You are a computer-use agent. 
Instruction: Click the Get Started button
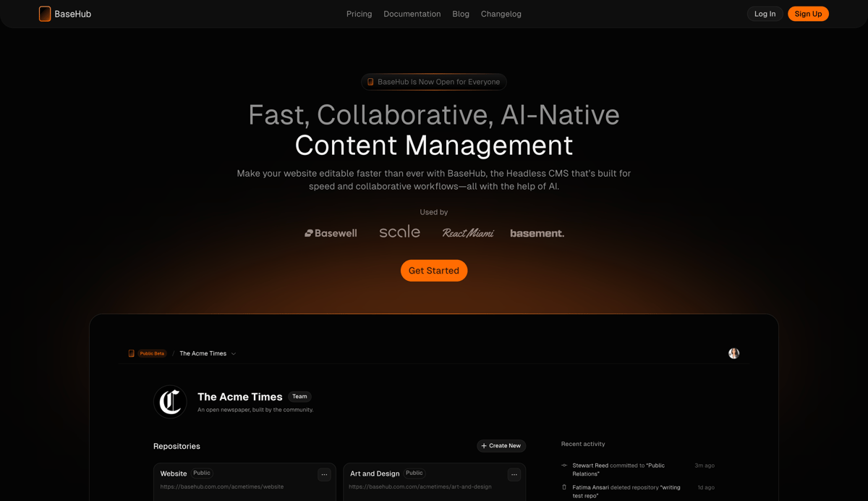tap(434, 270)
